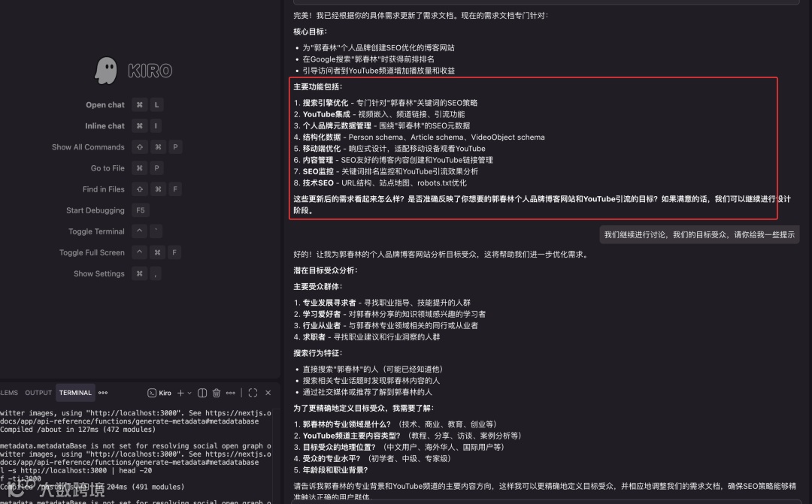Kill terminal with the trash icon

(217, 393)
